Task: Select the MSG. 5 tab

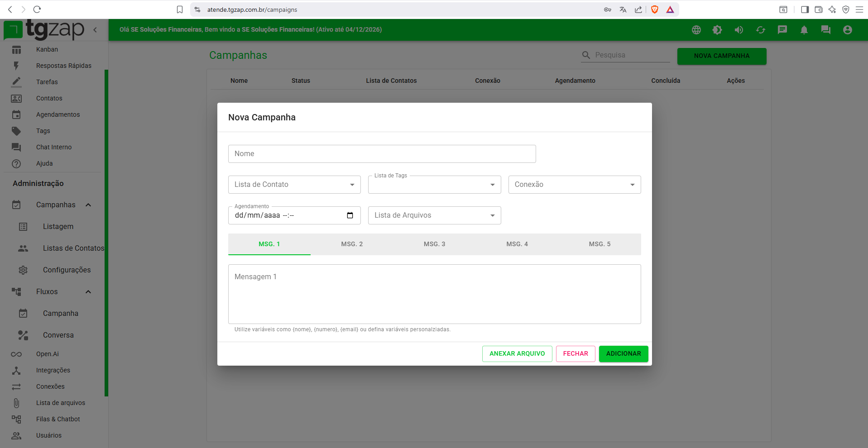Action: click(x=599, y=244)
